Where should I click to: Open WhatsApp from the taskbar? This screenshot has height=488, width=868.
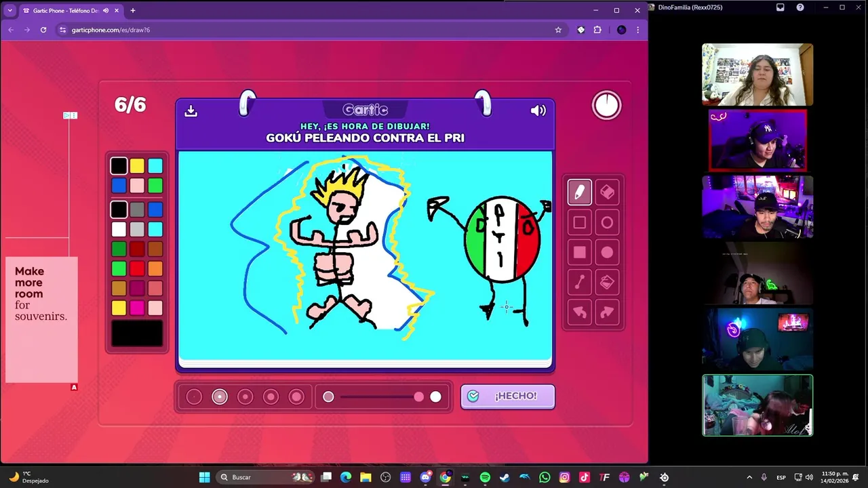545,477
